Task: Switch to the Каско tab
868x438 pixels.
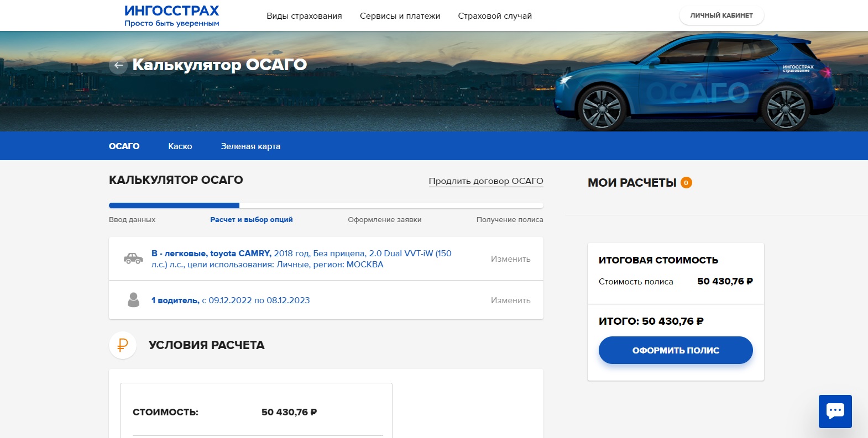Action: click(180, 146)
